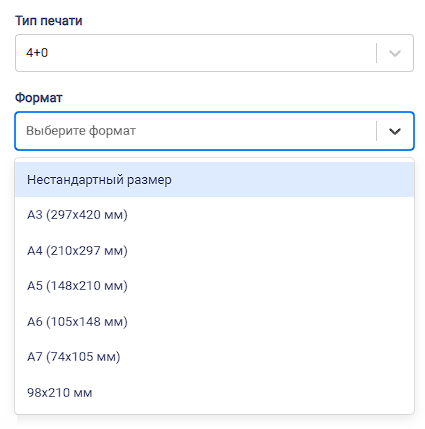Click the 4+0 value in Тип печати
Image resolution: width=425 pixels, height=429 pixels.
(37, 53)
